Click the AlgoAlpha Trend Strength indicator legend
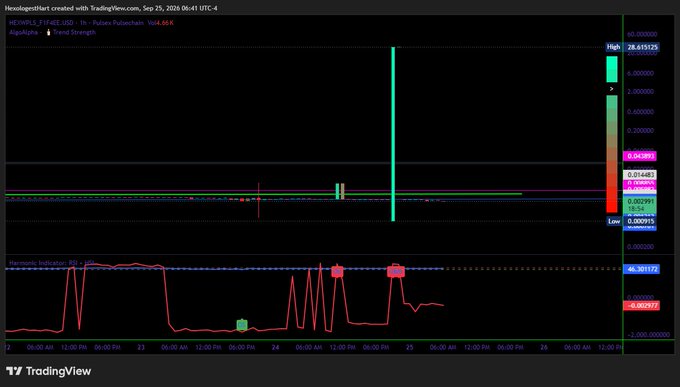Viewport: 680px width, 387px height. (52, 32)
